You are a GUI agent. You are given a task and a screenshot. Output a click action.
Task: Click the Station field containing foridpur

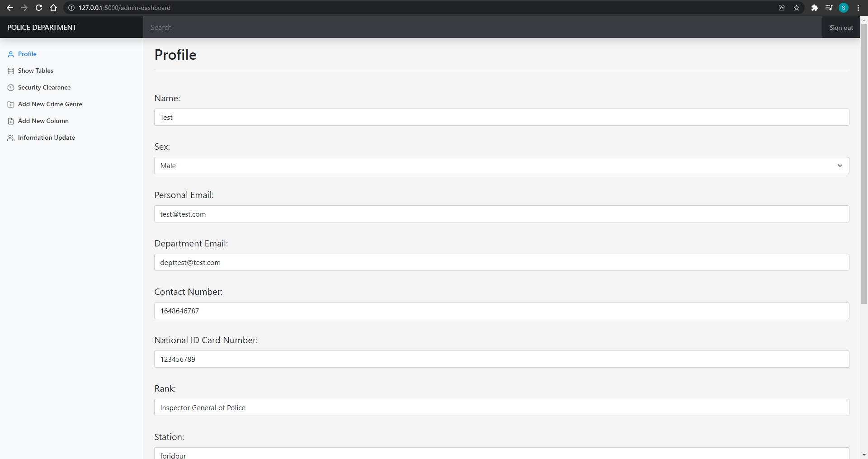(502, 453)
